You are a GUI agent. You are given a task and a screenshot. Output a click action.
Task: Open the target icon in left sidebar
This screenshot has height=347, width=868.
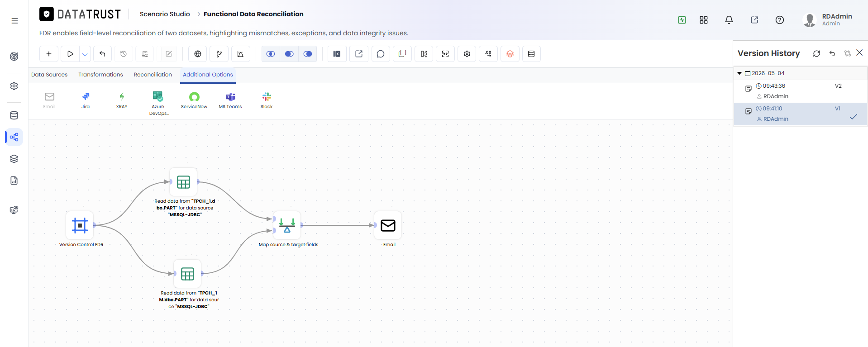tap(14, 57)
